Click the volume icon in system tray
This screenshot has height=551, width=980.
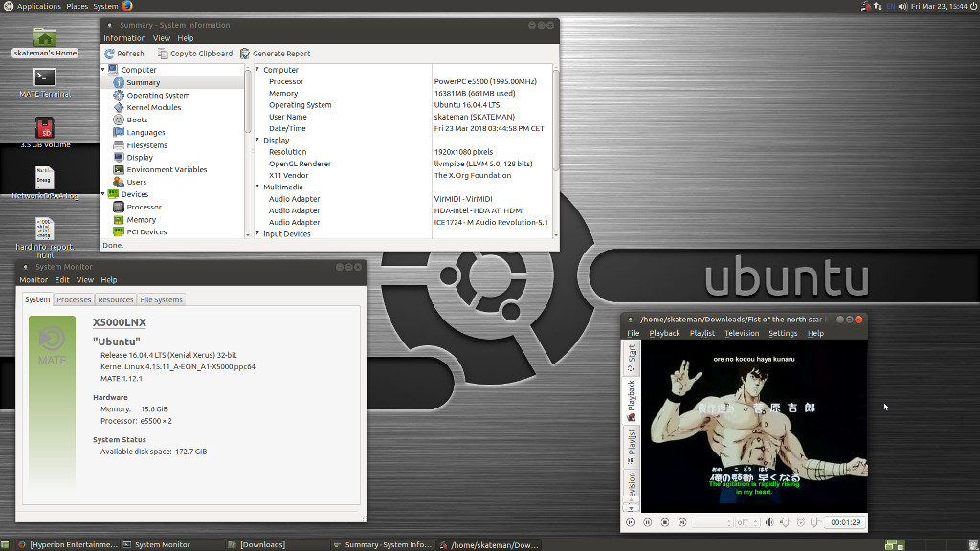(x=902, y=6)
